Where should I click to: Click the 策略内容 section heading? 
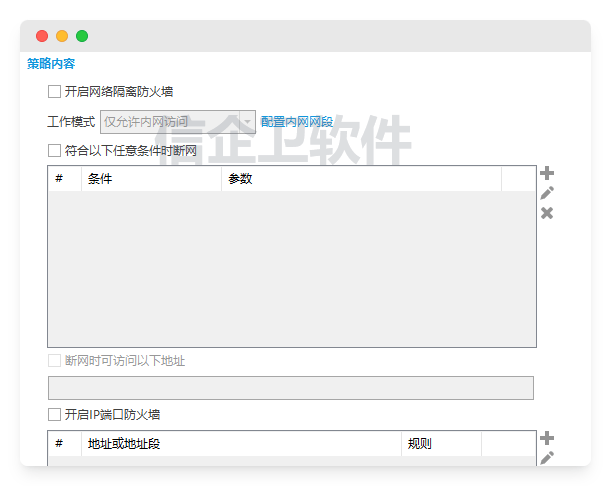pyautogui.click(x=51, y=64)
